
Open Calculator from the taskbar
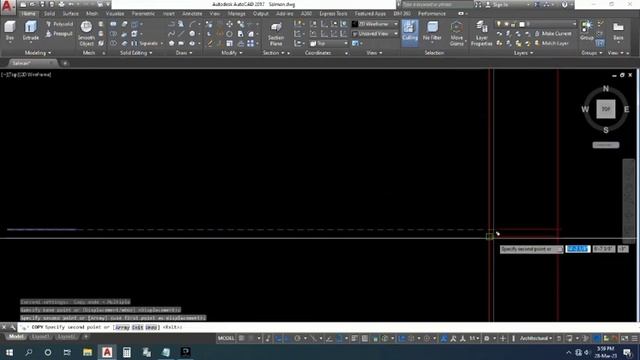click(x=127, y=352)
